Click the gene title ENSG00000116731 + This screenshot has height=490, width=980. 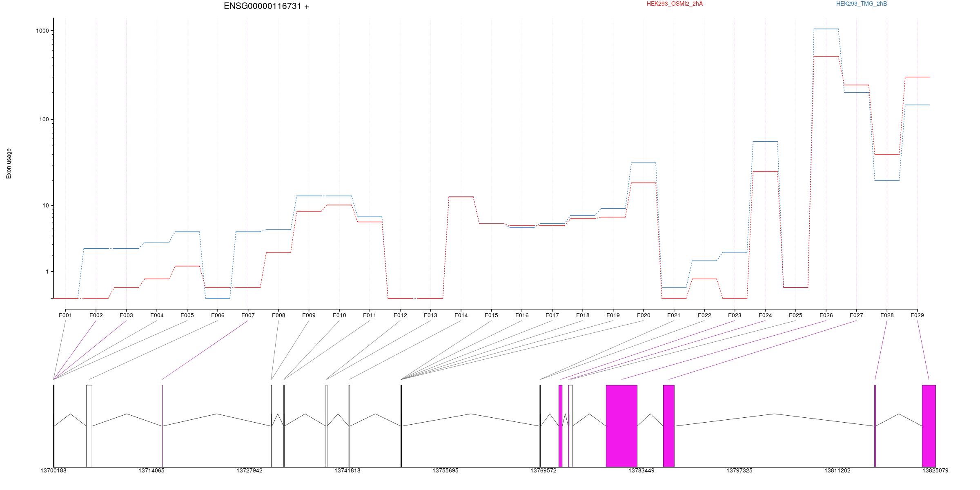click(x=266, y=7)
